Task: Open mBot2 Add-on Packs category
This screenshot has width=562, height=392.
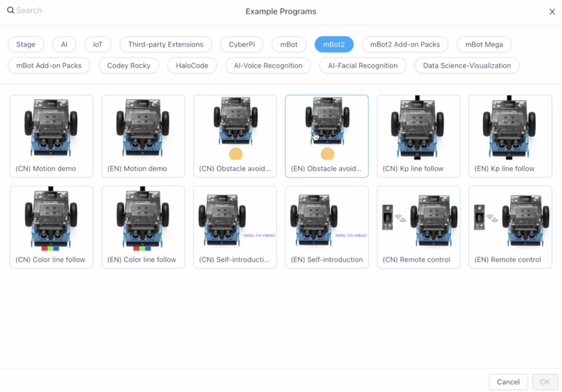Action: (x=405, y=44)
